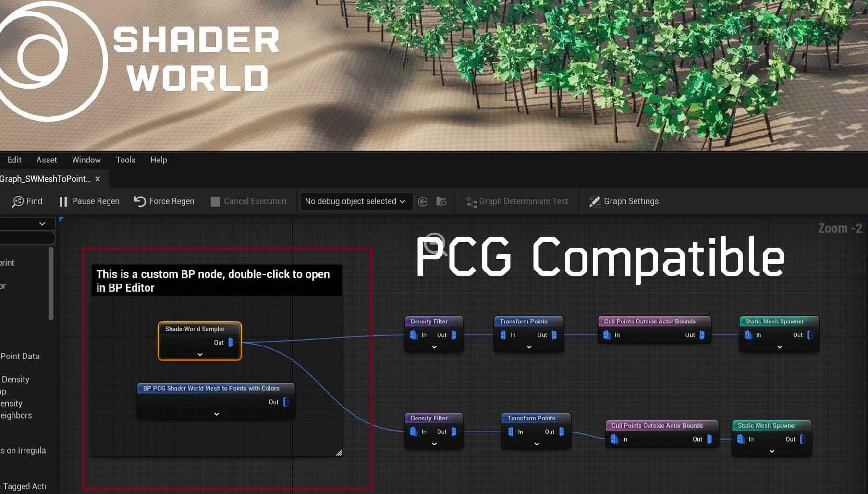Click the Force Regen button label
This screenshot has width=868, height=494.
click(x=171, y=201)
